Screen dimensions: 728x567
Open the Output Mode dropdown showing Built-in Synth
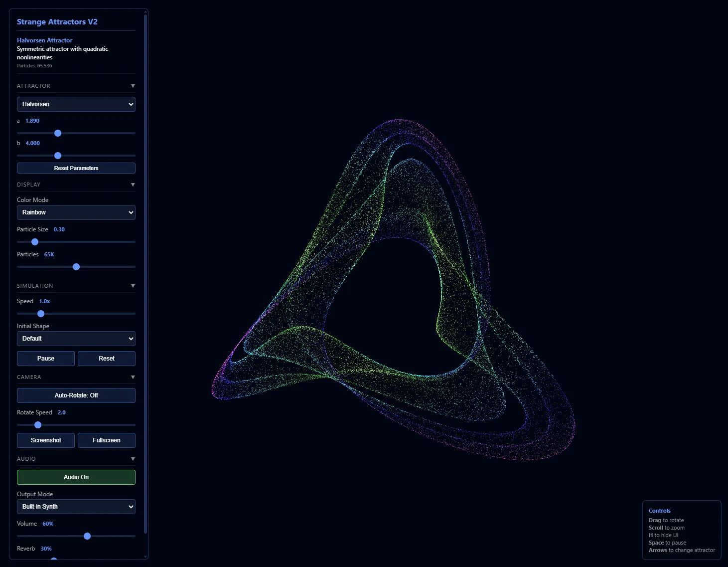pyautogui.click(x=76, y=506)
